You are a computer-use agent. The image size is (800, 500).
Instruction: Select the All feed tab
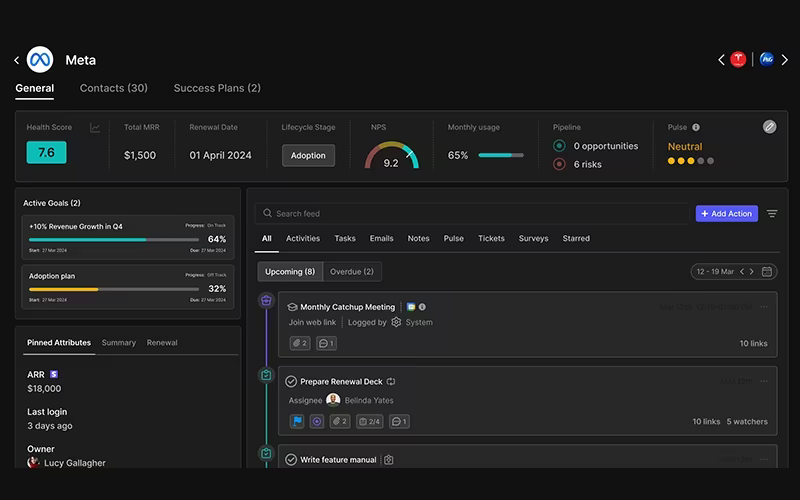tap(267, 238)
